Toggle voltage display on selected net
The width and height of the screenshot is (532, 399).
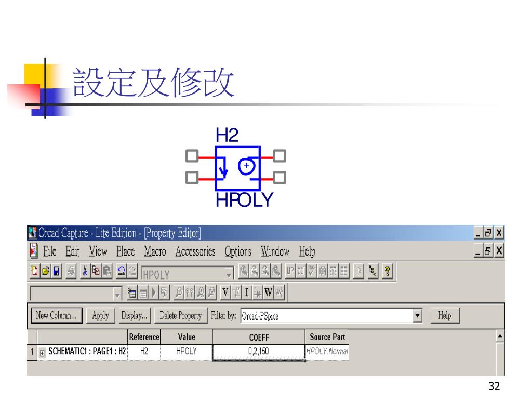[236, 292]
